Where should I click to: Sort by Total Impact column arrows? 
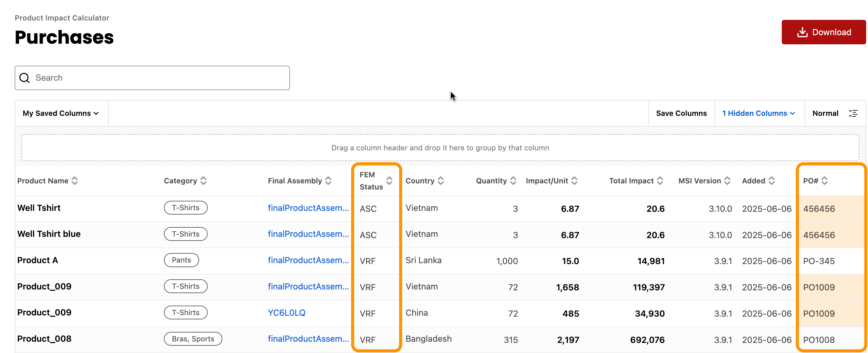[x=660, y=181]
